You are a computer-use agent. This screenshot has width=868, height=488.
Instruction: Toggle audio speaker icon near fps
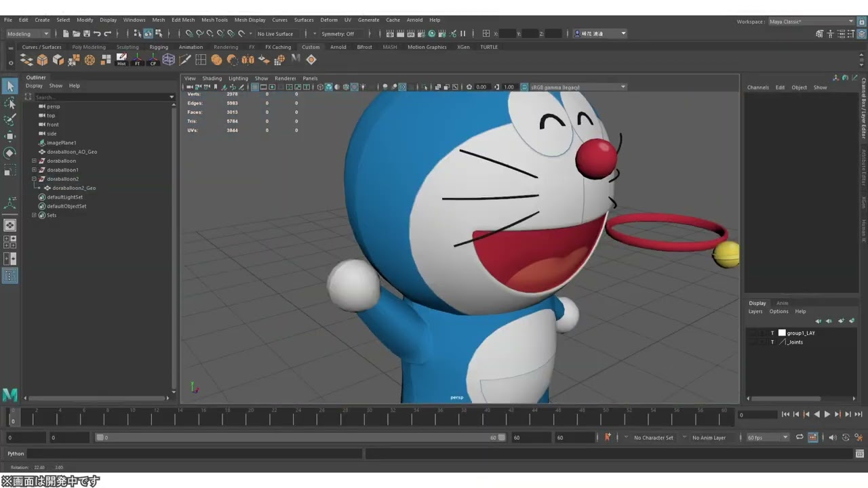point(832,437)
